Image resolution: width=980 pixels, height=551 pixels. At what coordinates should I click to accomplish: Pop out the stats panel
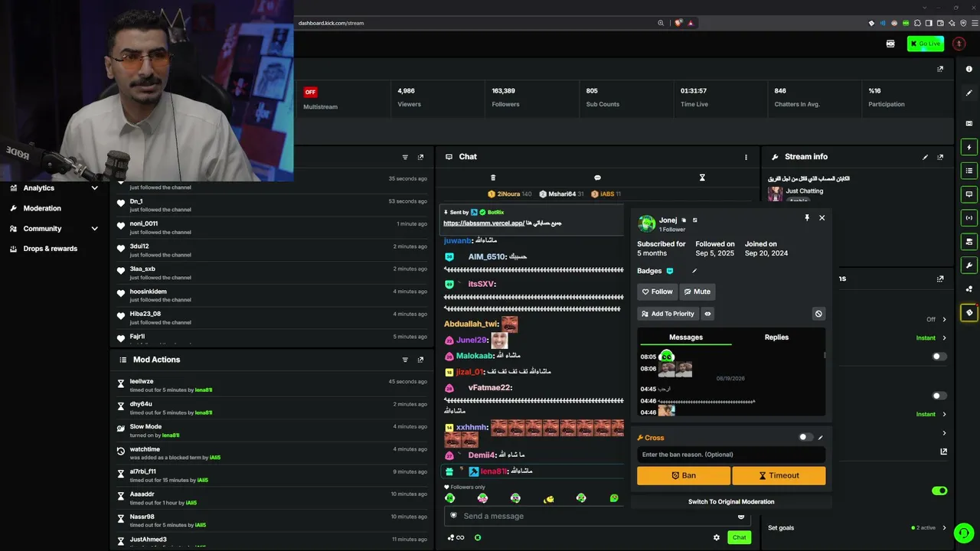coord(940,69)
